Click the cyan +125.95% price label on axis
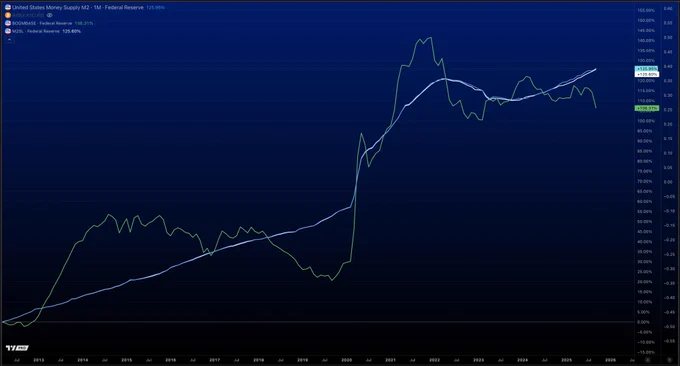The width and height of the screenshot is (680, 366). tap(647, 69)
